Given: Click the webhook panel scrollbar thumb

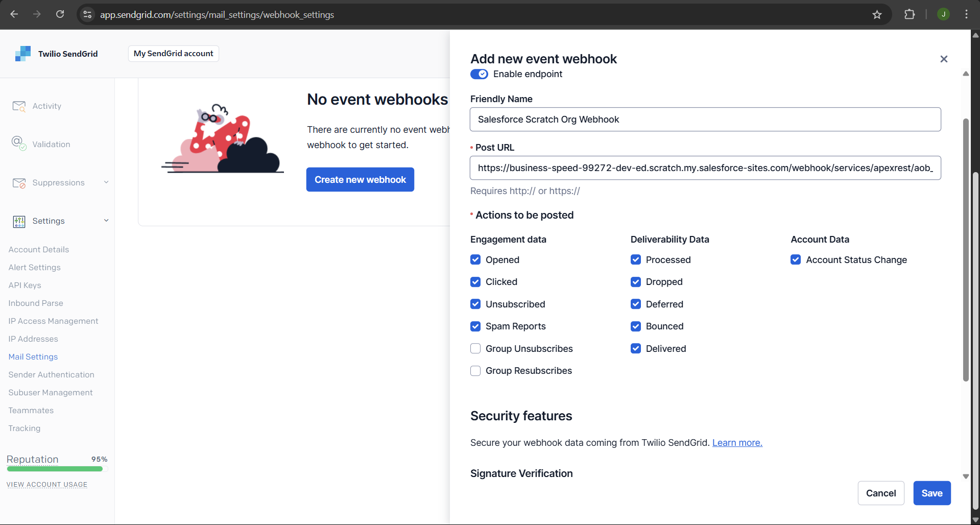Looking at the screenshot, I should pos(966,250).
